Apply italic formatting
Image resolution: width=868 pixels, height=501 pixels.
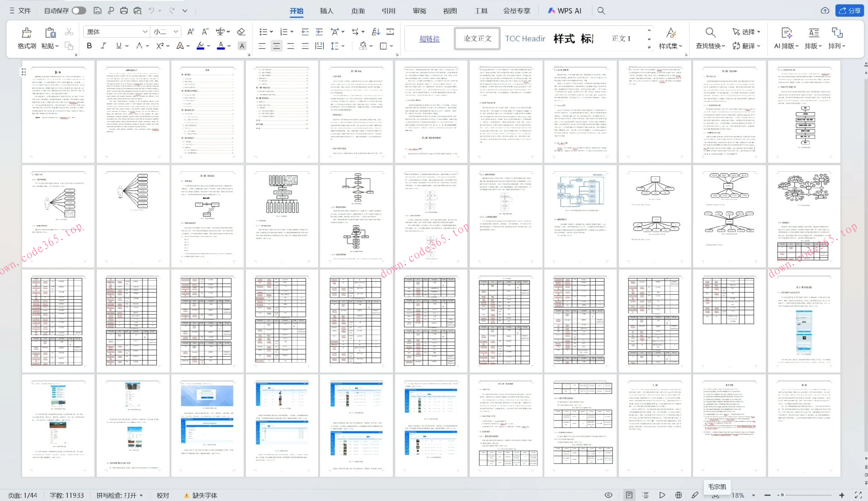(x=104, y=46)
